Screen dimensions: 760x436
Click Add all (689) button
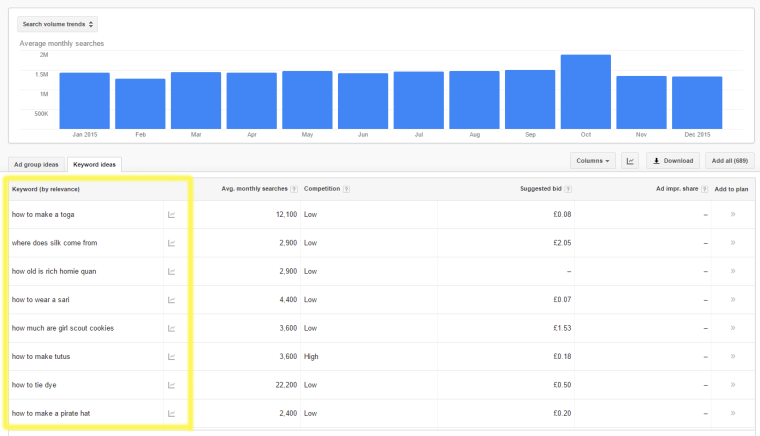coord(730,161)
